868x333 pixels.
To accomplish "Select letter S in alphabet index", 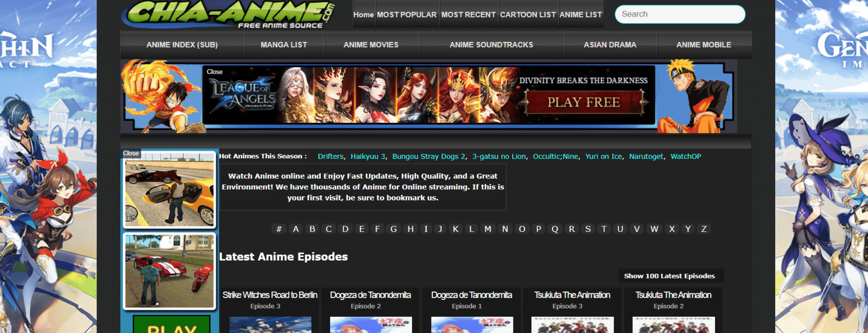I will pos(588,229).
